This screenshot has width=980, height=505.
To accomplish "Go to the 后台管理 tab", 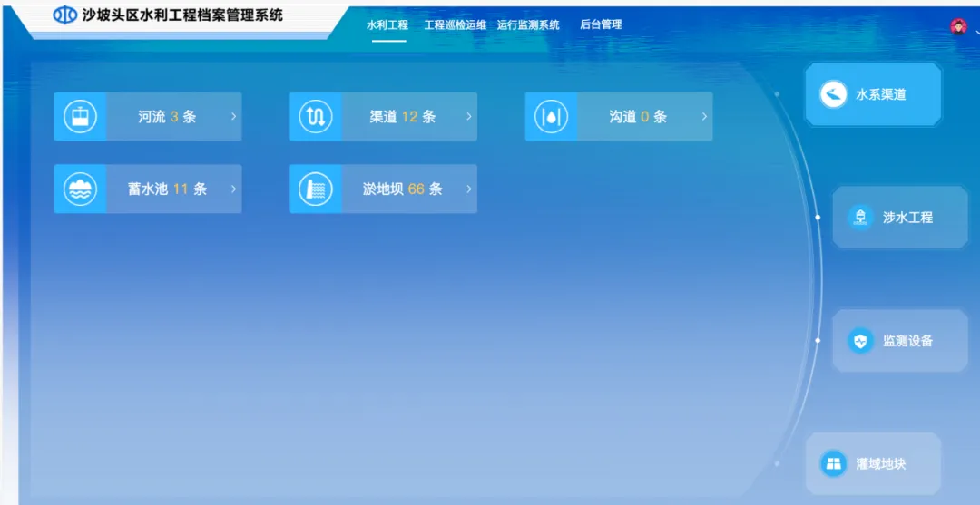I will click(x=601, y=25).
